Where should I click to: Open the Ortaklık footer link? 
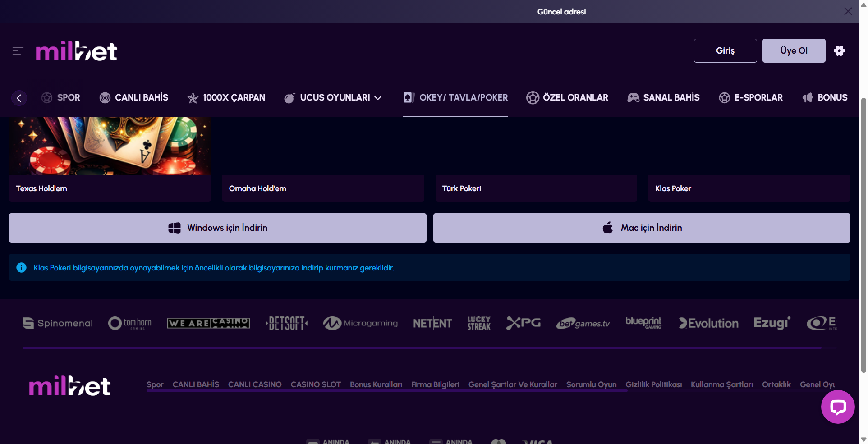tap(776, 384)
